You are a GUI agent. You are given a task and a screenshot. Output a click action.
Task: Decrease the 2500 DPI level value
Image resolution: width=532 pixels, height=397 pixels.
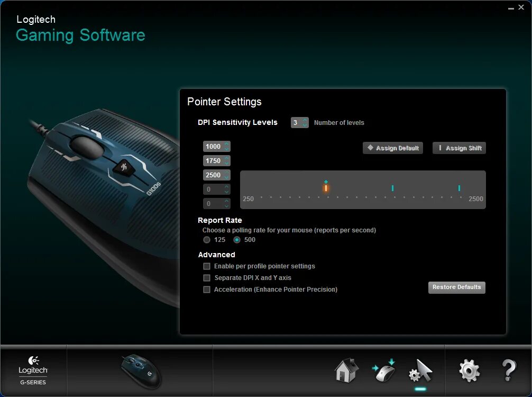227,178
